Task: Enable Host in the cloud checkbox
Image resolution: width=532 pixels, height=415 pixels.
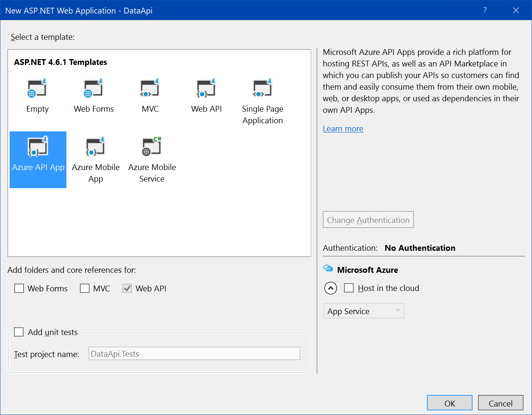Action: tap(349, 288)
